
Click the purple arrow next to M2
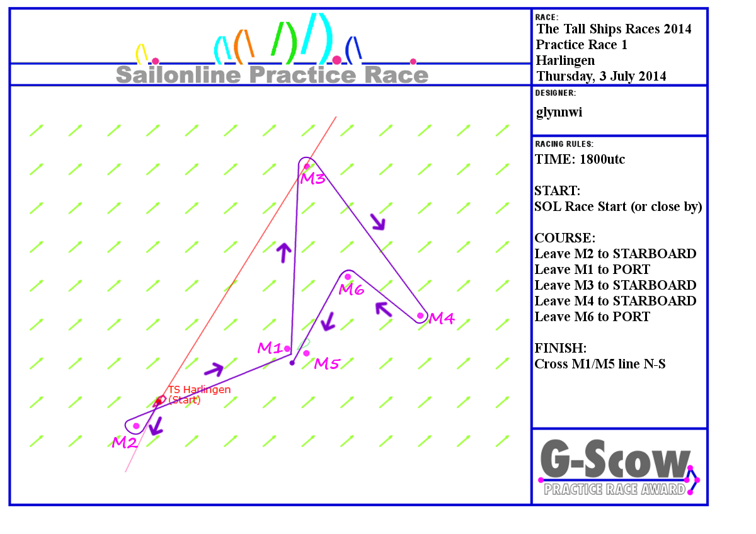click(x=155, y=426)
